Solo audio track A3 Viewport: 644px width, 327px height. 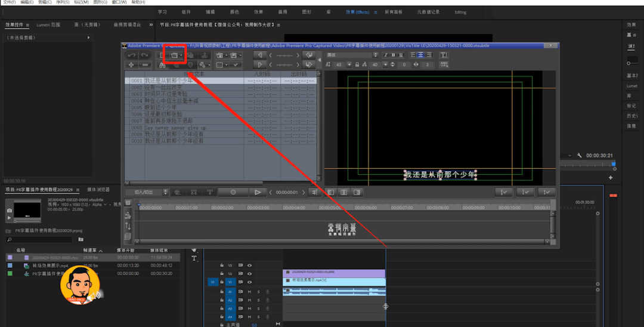coord(258,309)
